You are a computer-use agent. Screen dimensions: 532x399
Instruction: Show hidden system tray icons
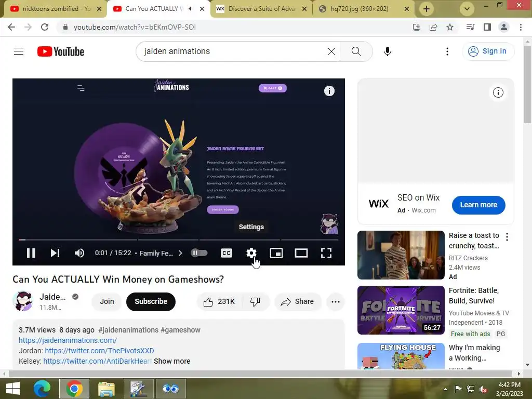[445, 389]
